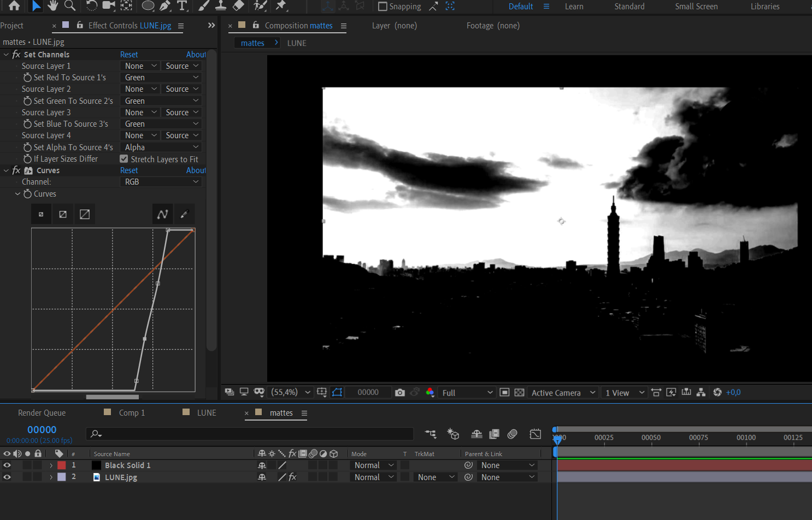The image size is (812, 520).
Task: Uncheck Stretch Layers to Fit
Action: (124, 159)
